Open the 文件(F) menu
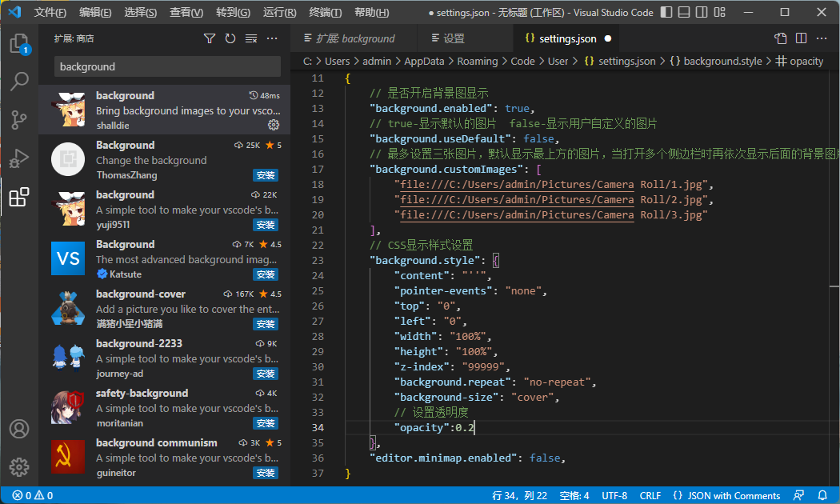The height and width of the screenshot is (504, 840). point(50,12)
